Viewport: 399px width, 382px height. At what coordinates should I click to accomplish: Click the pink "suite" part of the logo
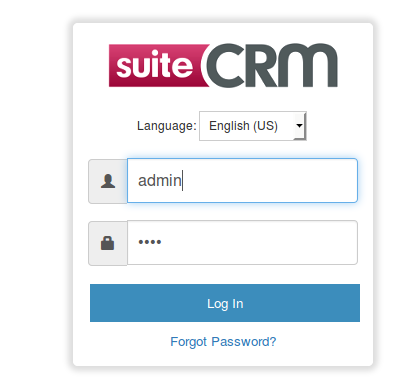[x=155, y=66]
